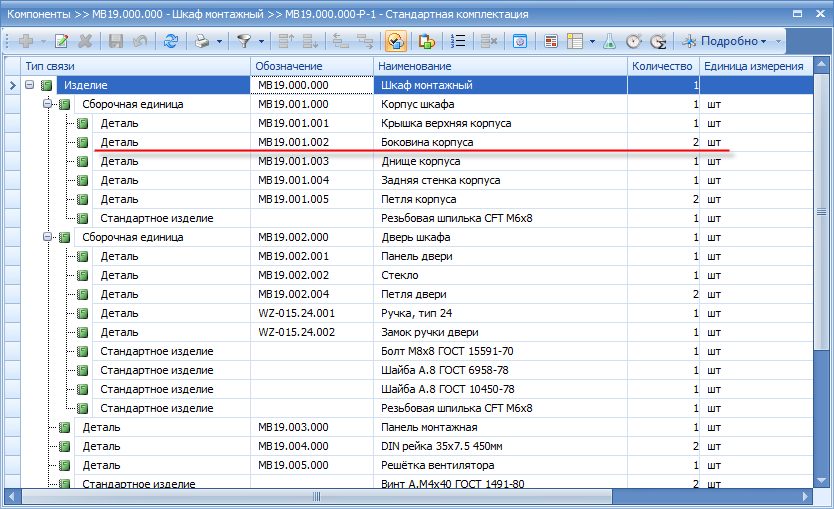The height and width of the screenshot is (509, 834).
Task: Sort by the Тип связи column header
Action: [x=136, y=66]
